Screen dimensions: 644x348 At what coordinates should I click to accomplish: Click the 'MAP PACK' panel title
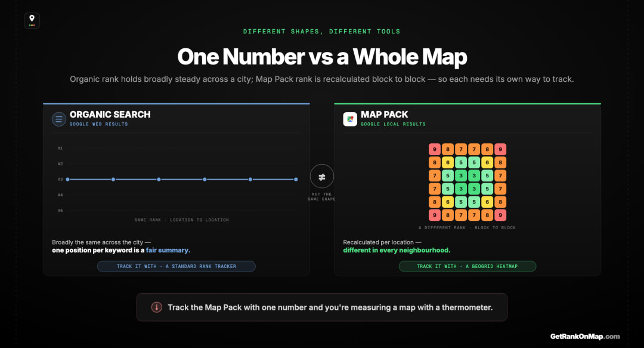point(385,115)
